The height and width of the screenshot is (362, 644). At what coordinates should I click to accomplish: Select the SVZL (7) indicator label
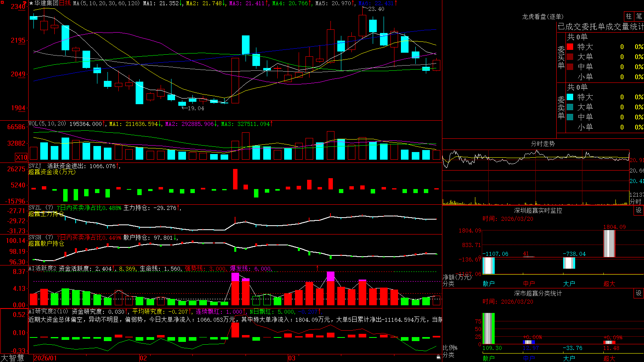tap(41, 208)
